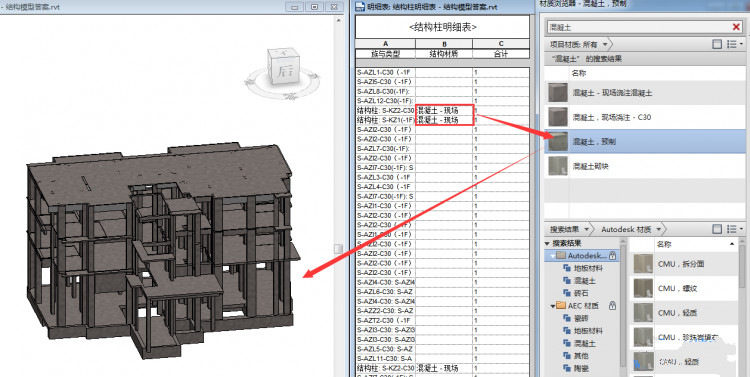Select material 混凝土 - 现场浇注混凝土

click(x=645, y=92)
